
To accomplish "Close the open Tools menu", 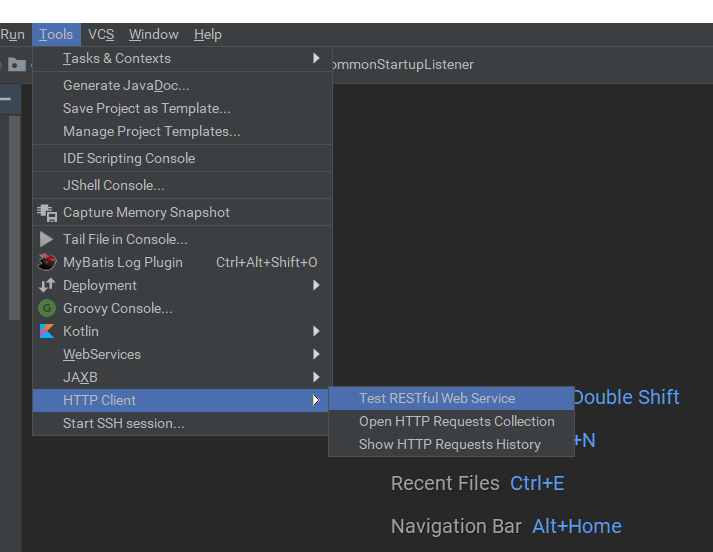I will click(x=56, y=35).
